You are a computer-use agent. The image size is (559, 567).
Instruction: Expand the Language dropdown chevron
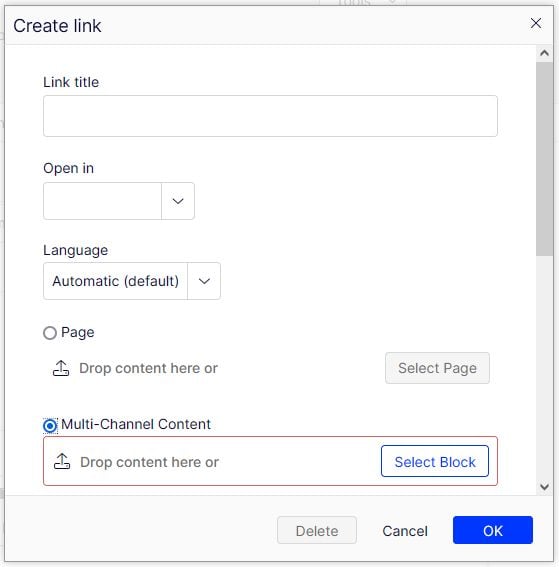pos(204,281)
